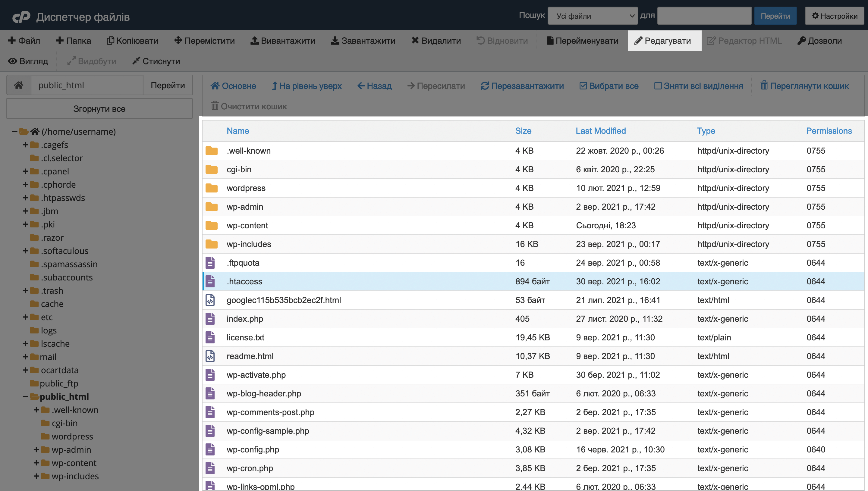The width and height of the screenshot is (868, 491).
Task: Click Стиснути to compress the selection
Action: tap(156, 61)
